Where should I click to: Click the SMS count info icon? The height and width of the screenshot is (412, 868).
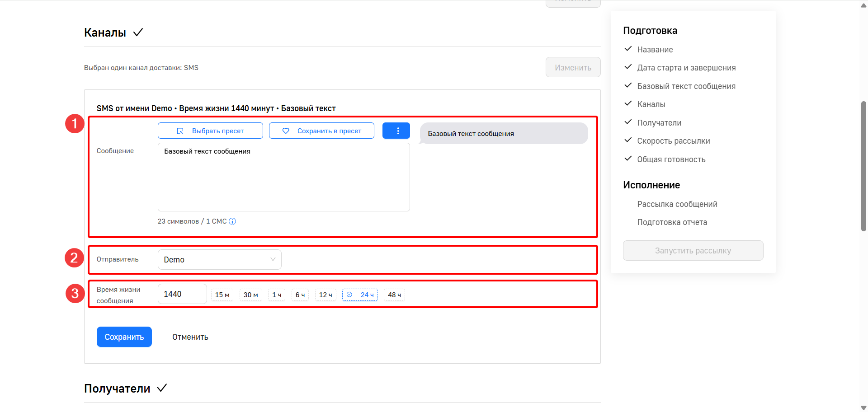[232, 221]
